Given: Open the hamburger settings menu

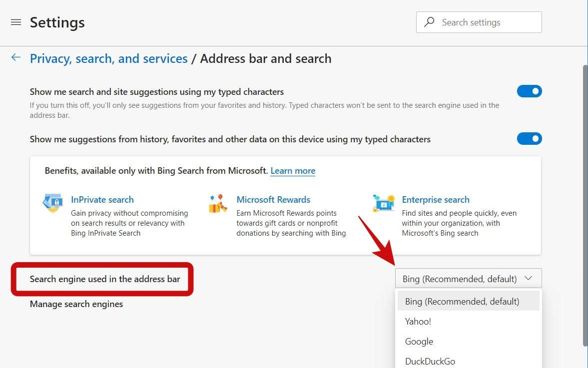Looking at the screenshot, I should click(x=16, y=22).
